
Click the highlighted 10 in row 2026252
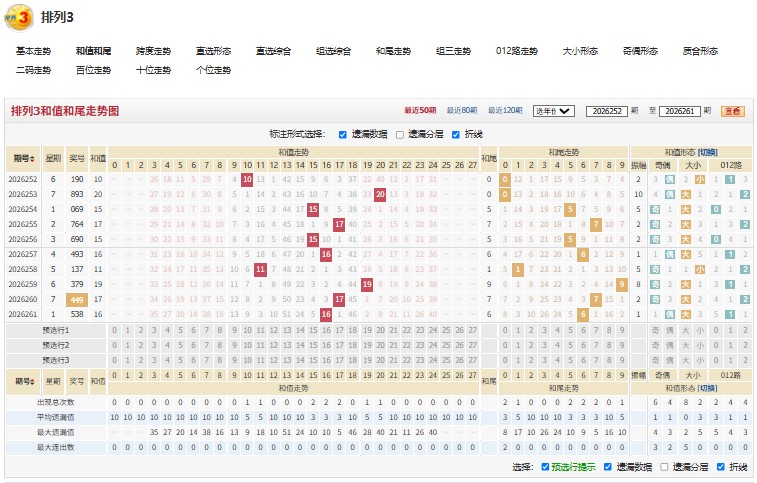[x=247, y=180]
